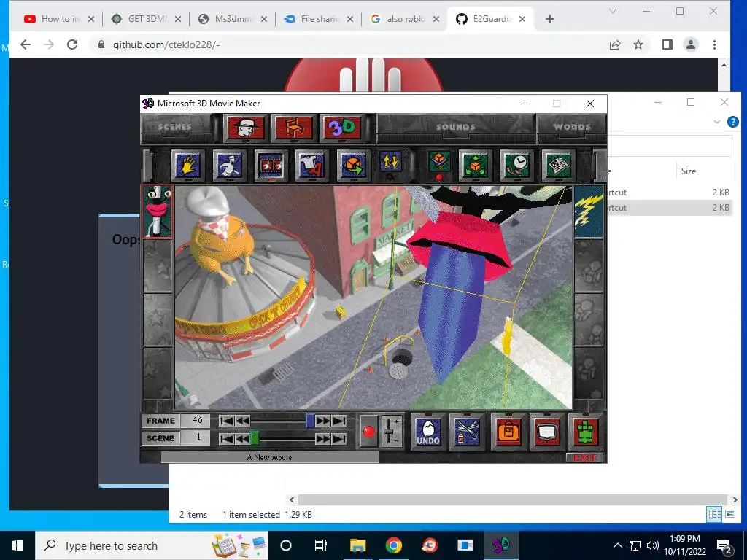
Task: Open the orange Portfolio briefcase icon
Action: tap(508, 432)
